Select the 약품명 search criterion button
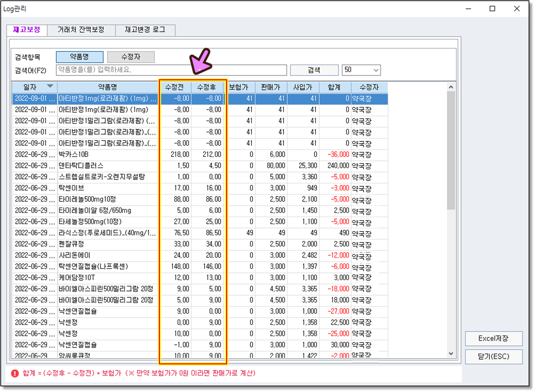 point(80,57)
